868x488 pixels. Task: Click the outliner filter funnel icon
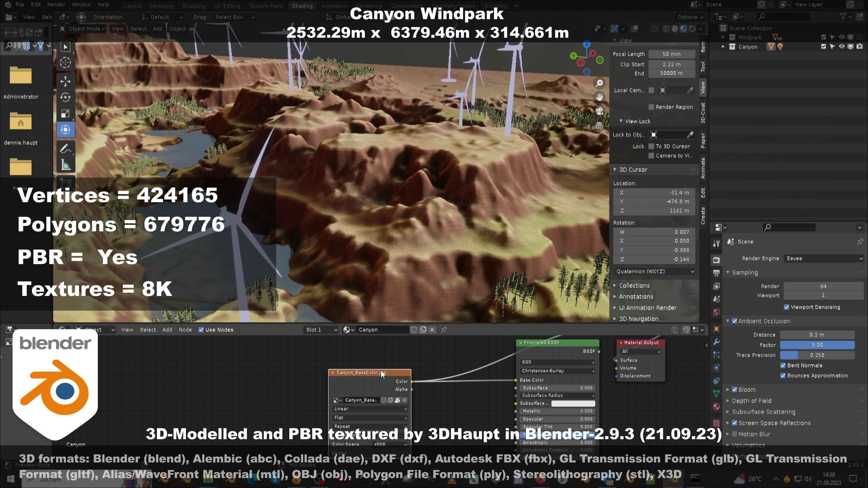(x=843, y=16)
